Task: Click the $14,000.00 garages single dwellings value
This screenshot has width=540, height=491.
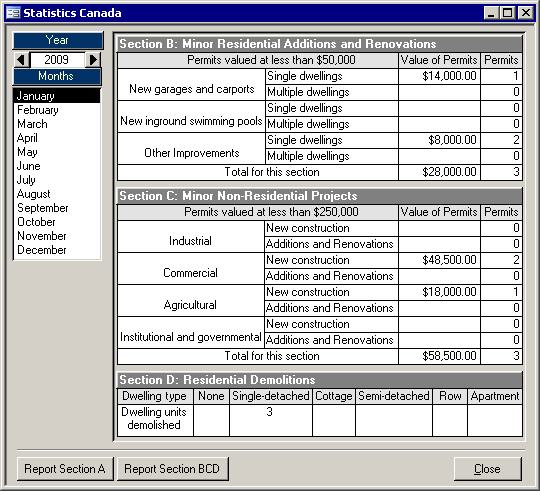Action: point(439,76)
